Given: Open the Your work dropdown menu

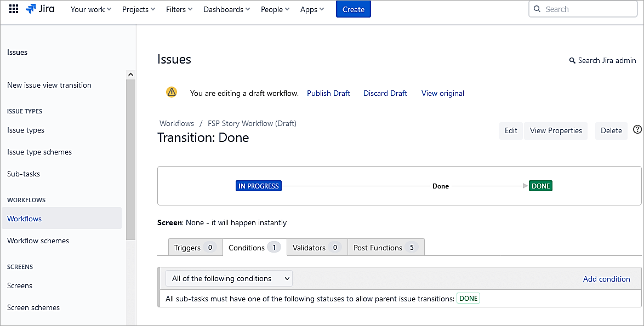Looking at the screenshot, I should [91, 9].
